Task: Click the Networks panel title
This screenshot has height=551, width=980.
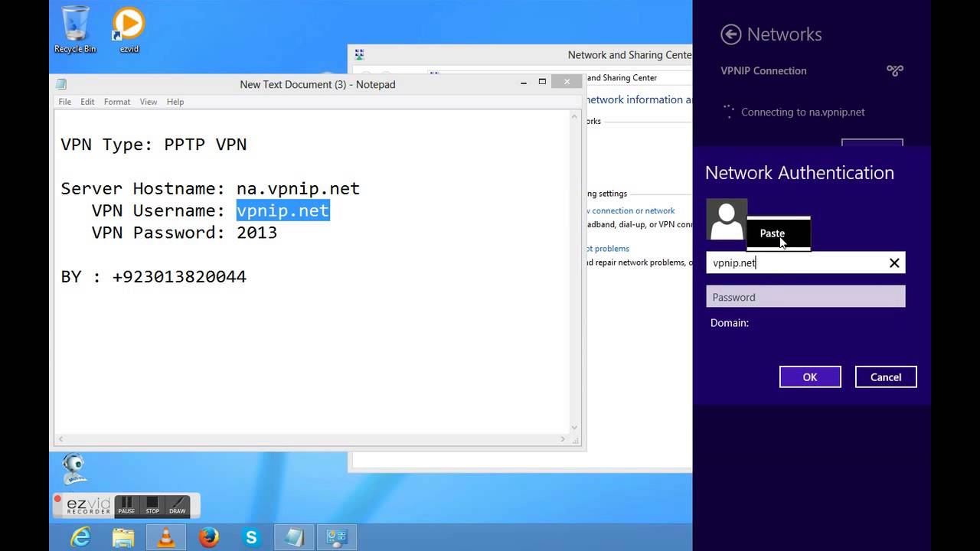Action: coord(784,34)
